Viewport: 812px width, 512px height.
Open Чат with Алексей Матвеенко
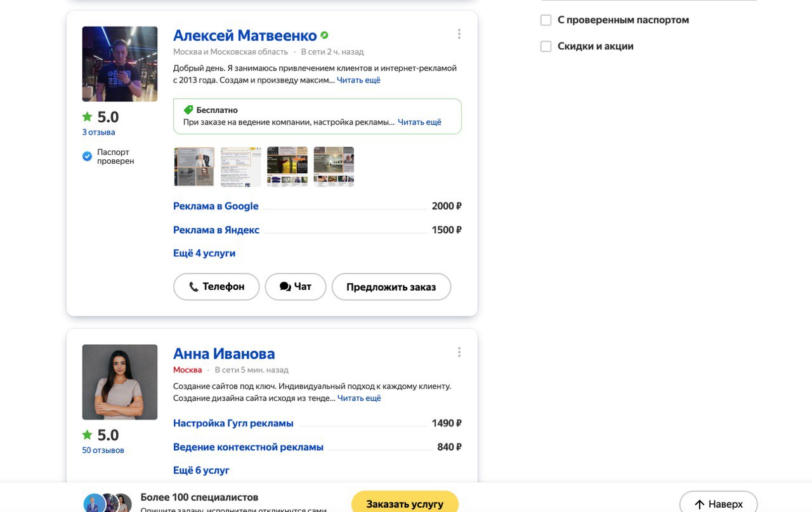pyautogui.click(x=296, y=287)
